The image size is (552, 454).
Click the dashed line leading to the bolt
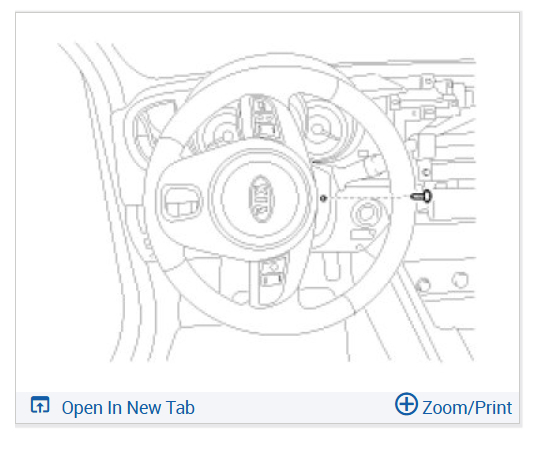tap(368, 197)
